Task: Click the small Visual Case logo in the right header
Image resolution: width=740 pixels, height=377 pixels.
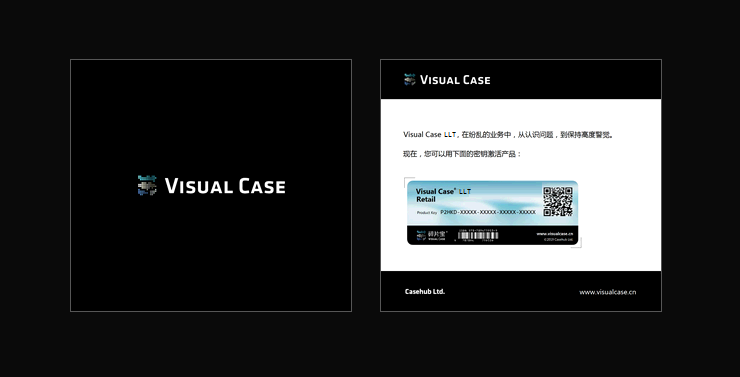Action: pos(410,80)
